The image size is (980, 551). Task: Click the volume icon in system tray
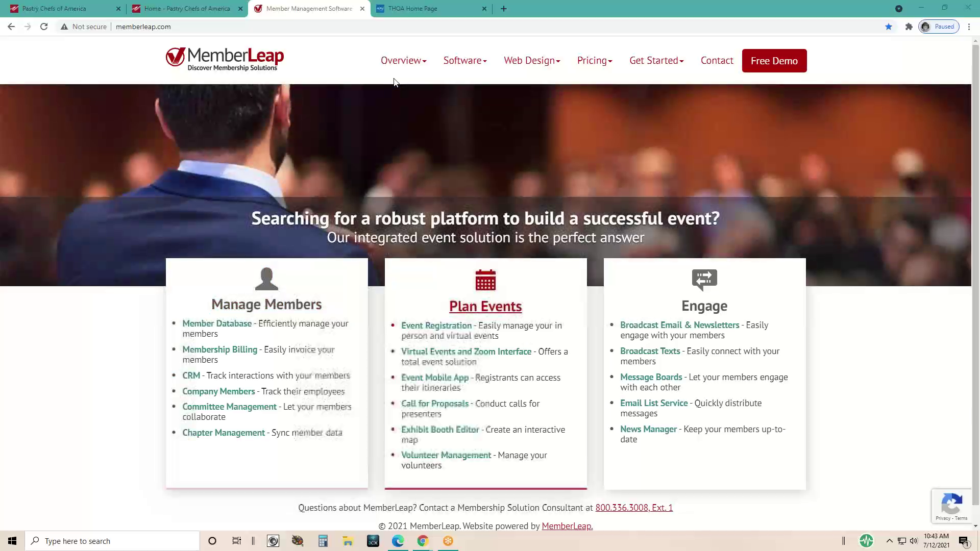914,541
